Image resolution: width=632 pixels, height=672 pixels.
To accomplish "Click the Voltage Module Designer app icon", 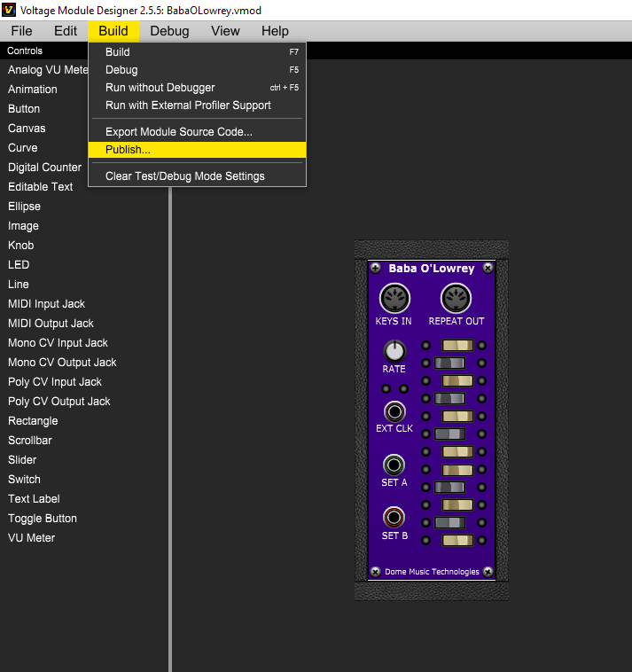I will point(9,10).
